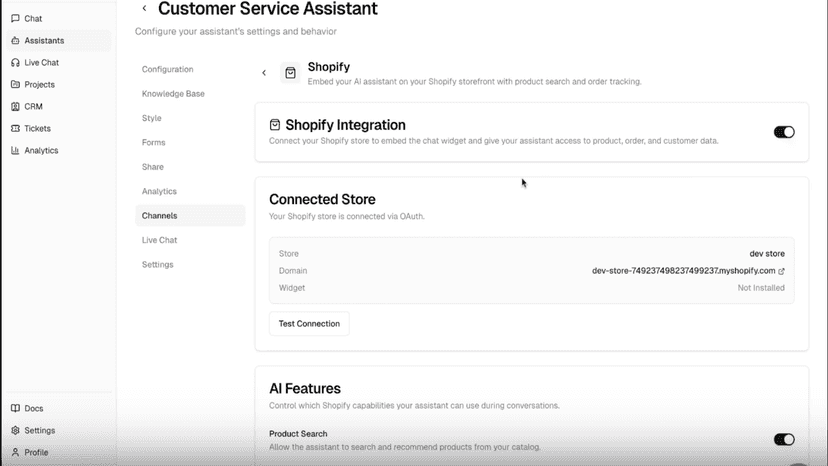Open Docs at the sidebar bottom
Image resolution: width=828 pixels, height=466 pixels.
coord(57,408)
